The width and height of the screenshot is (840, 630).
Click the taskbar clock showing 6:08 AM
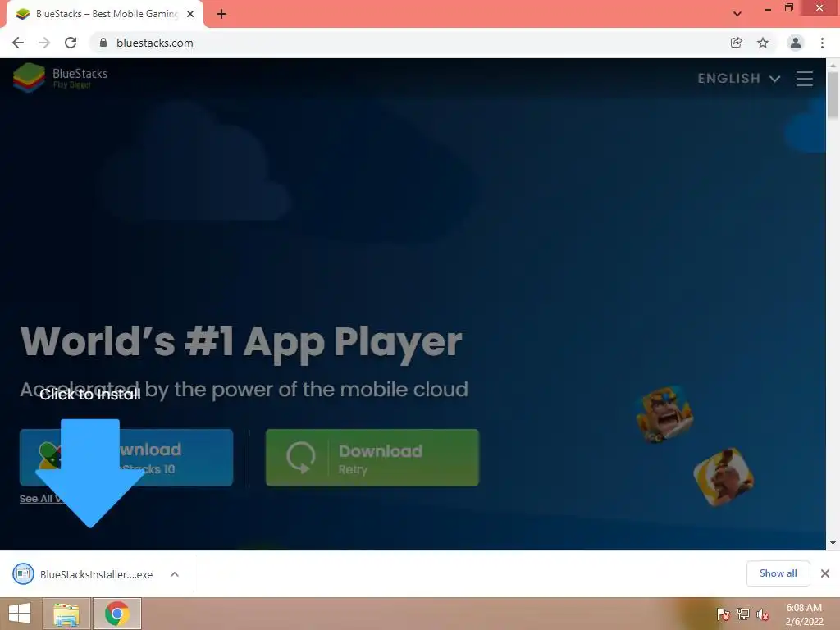(804, 614)
